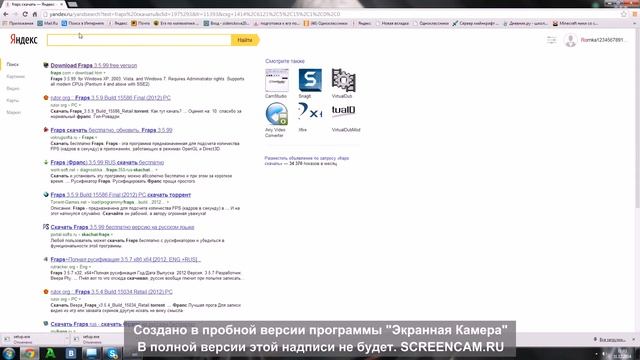Open the Mail.Ru bookmark
The image size is (640, 360).
point(48,23)
